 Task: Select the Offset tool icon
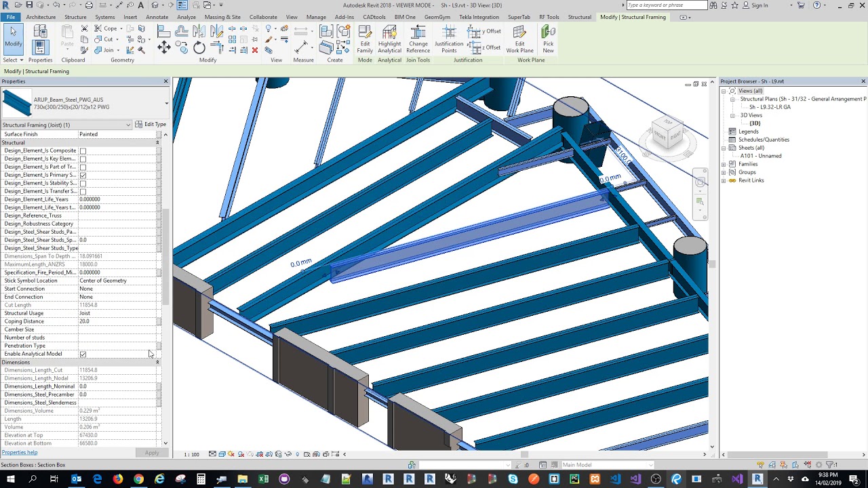pyautogui.click(x=182, y=31)
